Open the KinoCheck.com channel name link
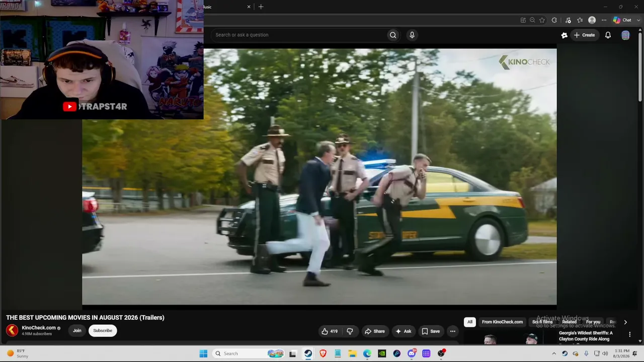 click(x=39, y=328)
